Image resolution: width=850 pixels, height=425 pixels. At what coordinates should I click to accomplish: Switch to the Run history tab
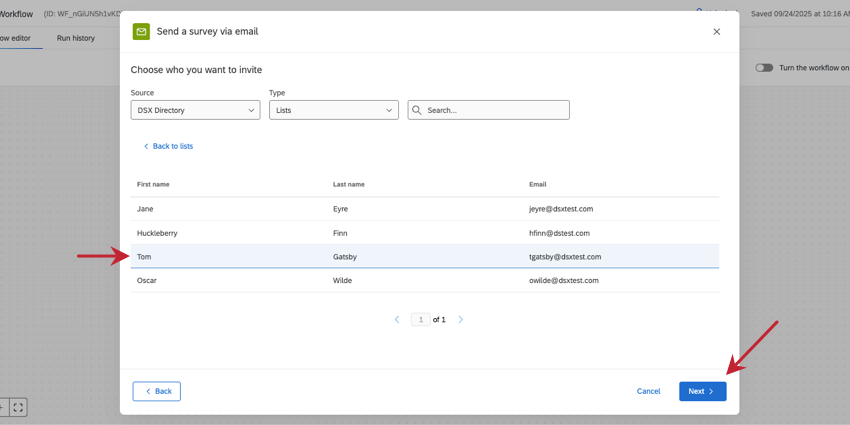pyautogui.click(x=76, y=38)
